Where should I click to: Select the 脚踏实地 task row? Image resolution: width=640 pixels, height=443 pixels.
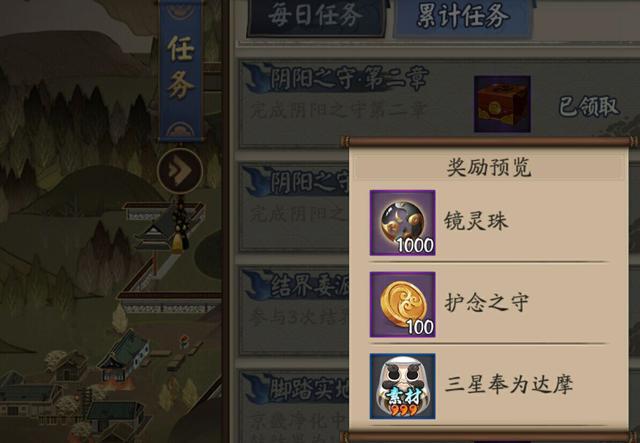point(294,406)
